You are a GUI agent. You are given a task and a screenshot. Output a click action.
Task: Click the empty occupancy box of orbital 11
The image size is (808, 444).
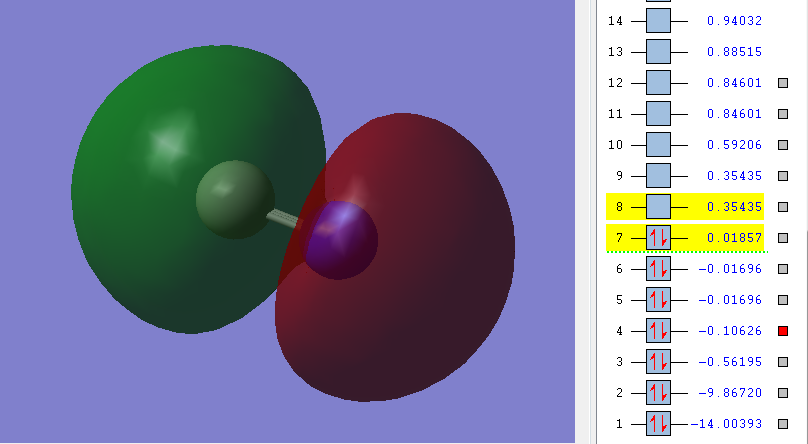(659, 114)
